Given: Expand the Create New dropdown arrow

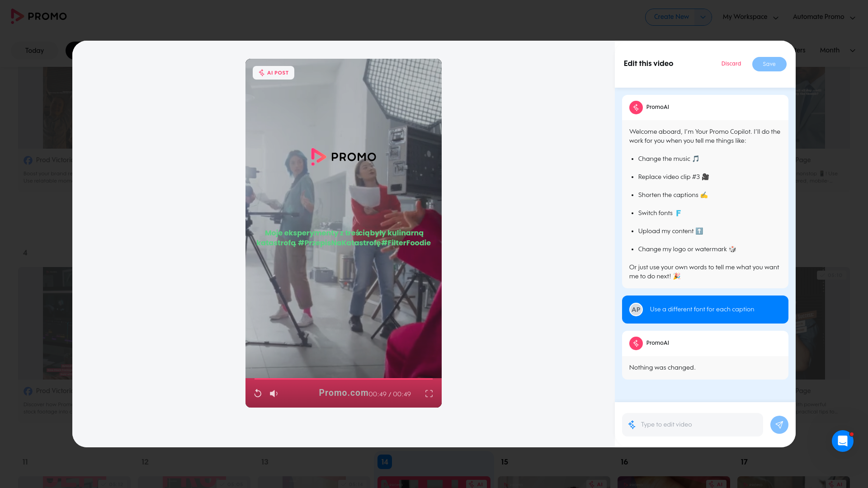Looking at the screenshot, I should coord(703,17).
